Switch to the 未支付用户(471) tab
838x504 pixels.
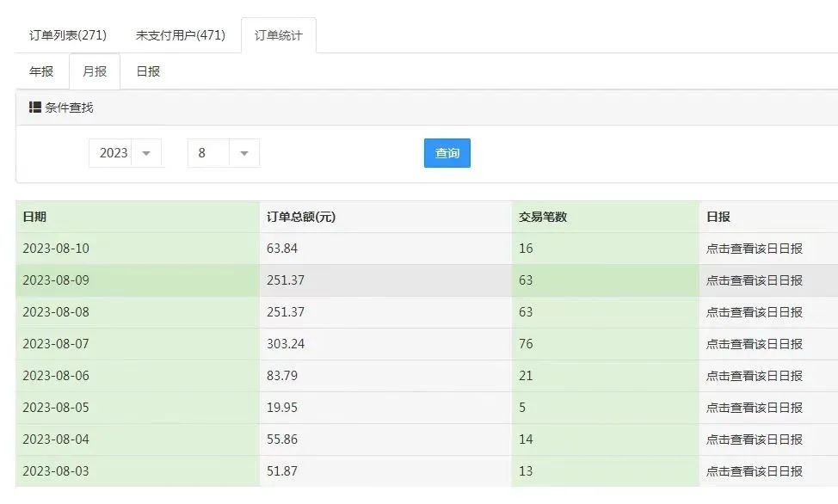178,35
